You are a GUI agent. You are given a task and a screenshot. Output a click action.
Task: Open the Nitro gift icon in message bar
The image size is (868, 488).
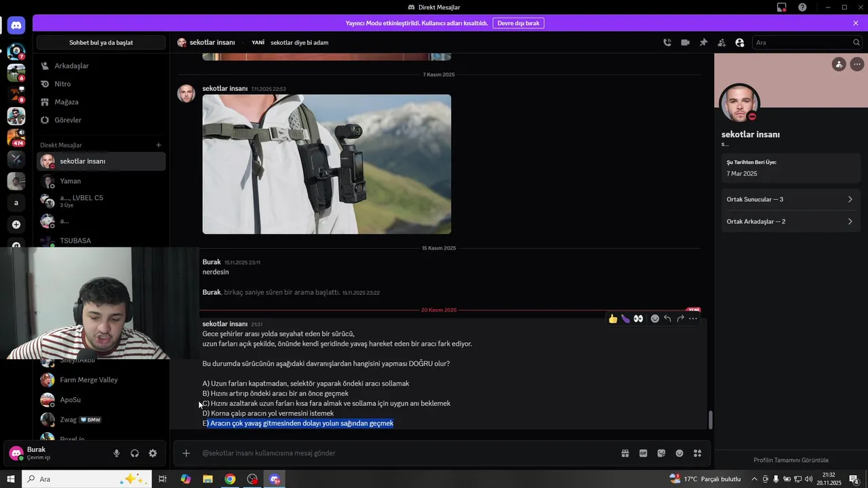(625, 453)
